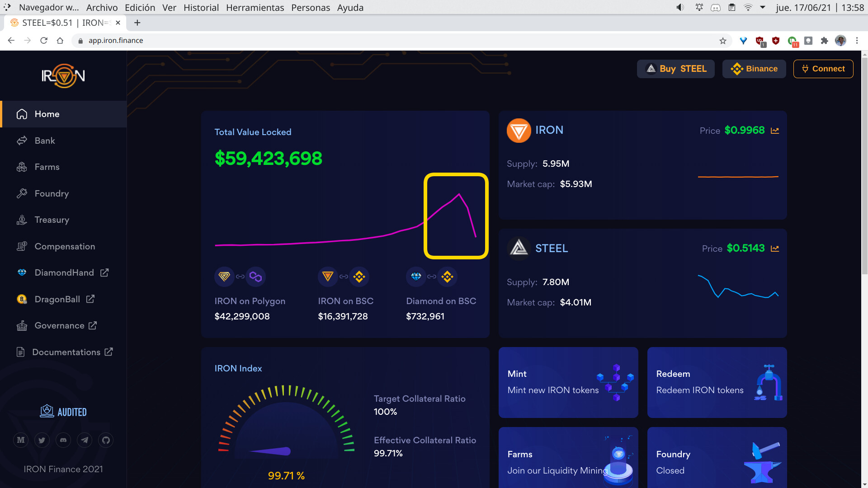Image resolution: width=868 pixels, height=488 pixels.
Task: Open the Telegram social icon
Action: coord(85,440)
